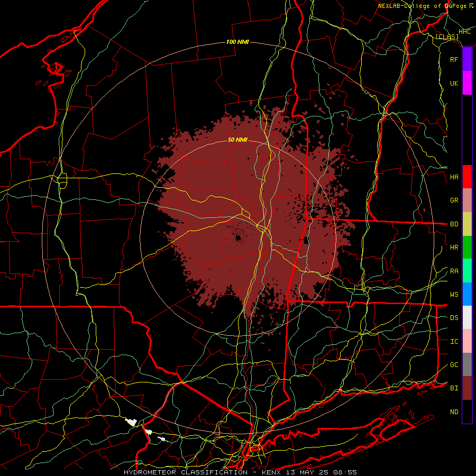Screen dimensions: 476x476
Task: Click the BI legend label
Action: coord(454,388)
